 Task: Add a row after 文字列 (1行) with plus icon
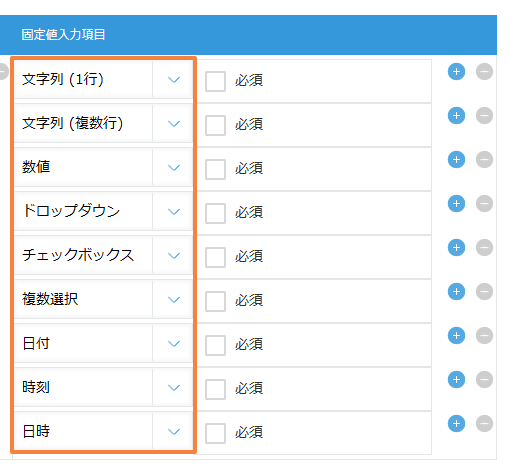pos(456,72)
